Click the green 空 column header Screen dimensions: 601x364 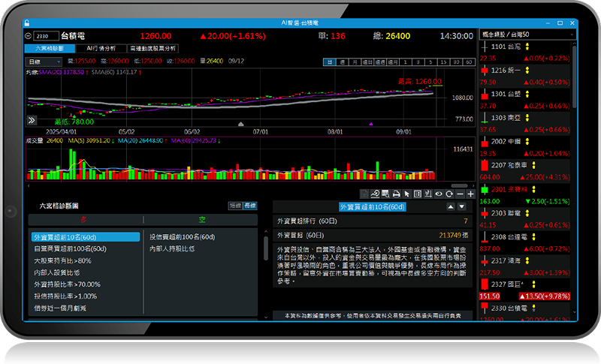(x=202, y=220)
